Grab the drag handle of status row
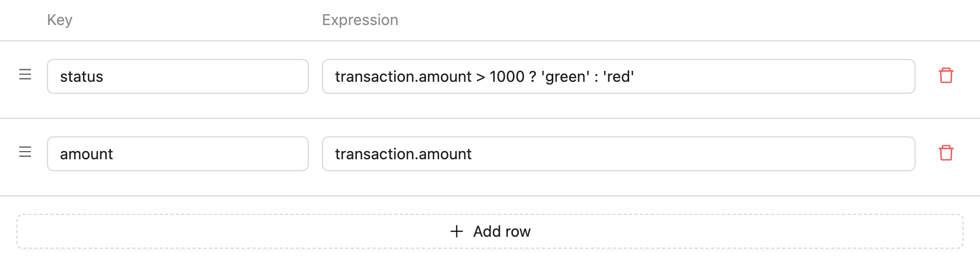 25,75
